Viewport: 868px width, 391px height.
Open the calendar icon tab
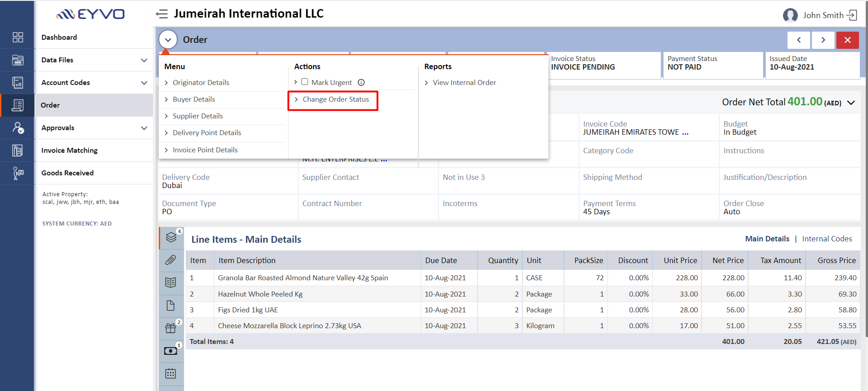click(x=171, y=373)
